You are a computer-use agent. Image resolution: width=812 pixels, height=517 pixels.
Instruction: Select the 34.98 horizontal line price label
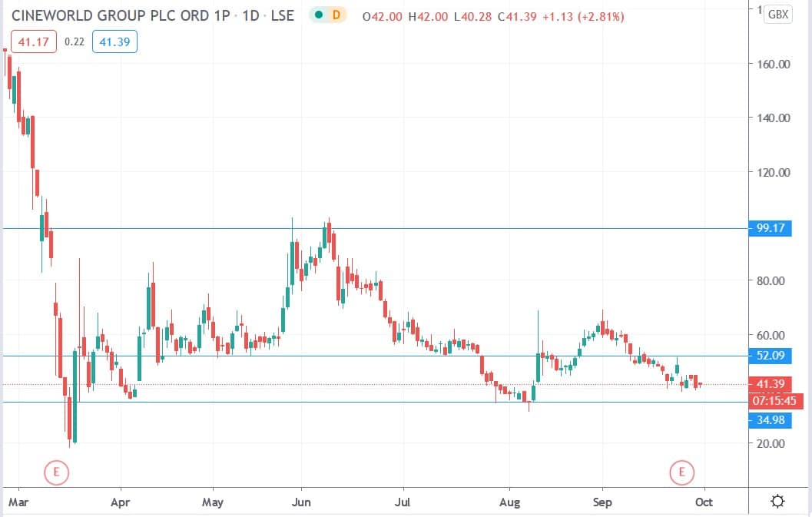(770, 419)
